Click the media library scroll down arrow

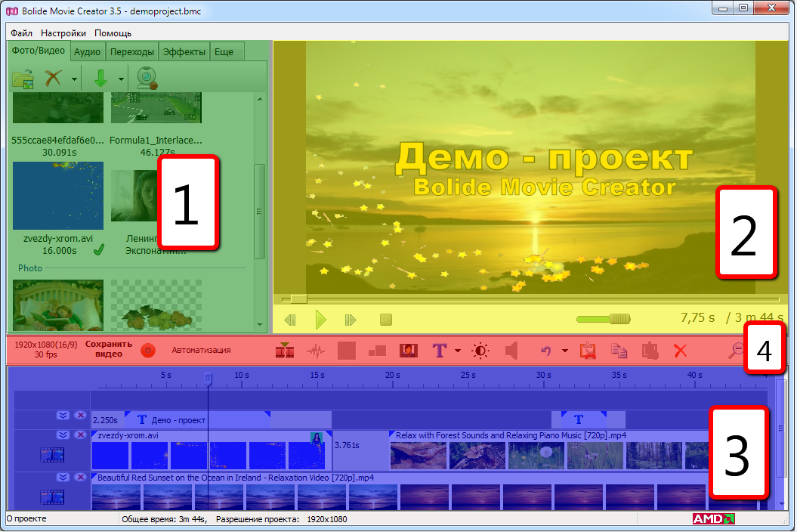click(260, 324)
